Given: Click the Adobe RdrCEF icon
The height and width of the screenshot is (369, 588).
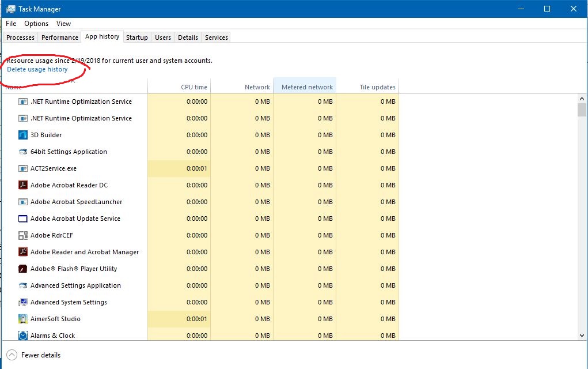Looking at the screenshot, I should pyautogui.click(x=23, y=235).
